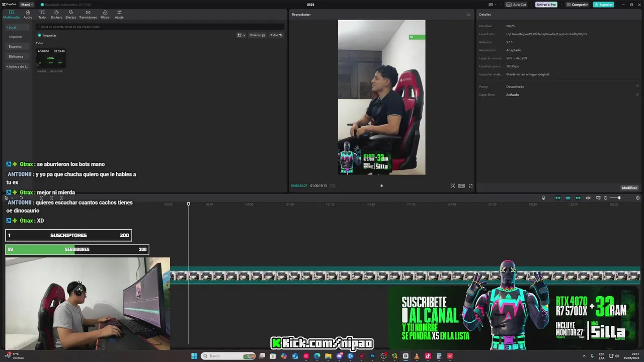This screenshot has height=362, width=644.
Task: Click the timeline playhead marker
Action: [189, 204]
